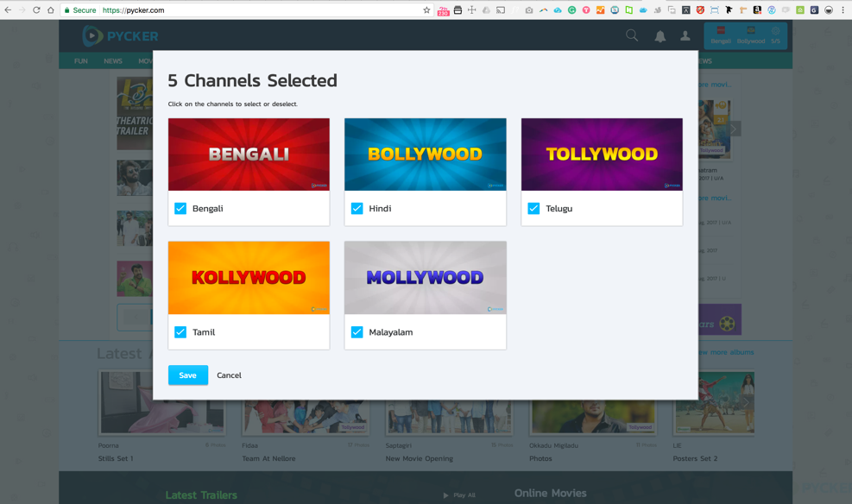This screenshot has width=852, height=504.
Task: Select Bollywood channel shortcut in header
Action: point(751,35)
